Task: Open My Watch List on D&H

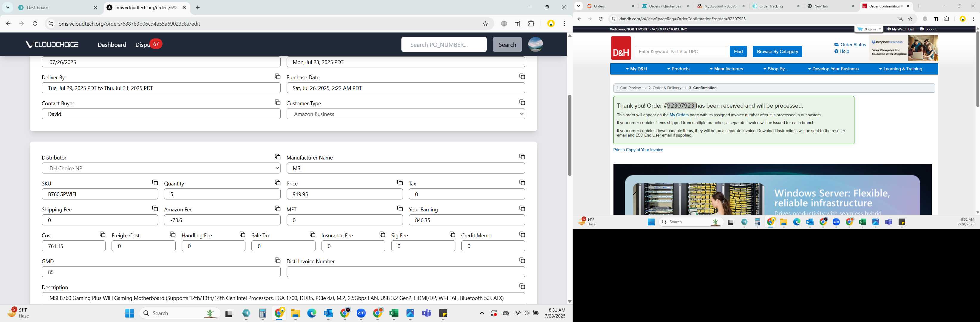Action: [x=900, y=29]
